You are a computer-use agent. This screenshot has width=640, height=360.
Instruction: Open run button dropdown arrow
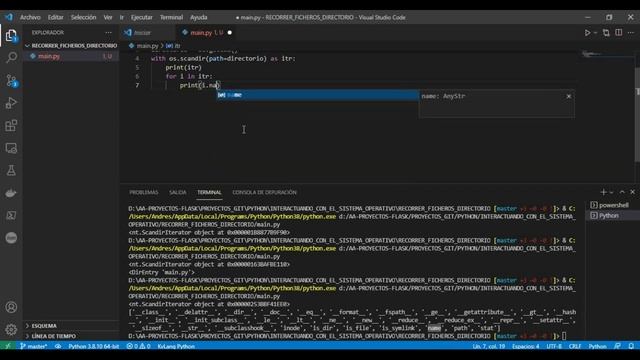pyautogui.click(x=596, y=33)
